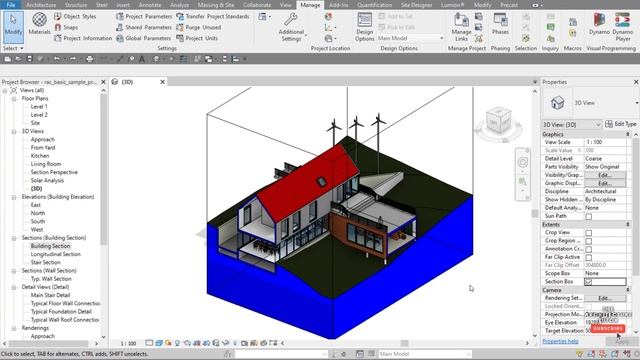Select Main Stair Detail view
Screen dimensions: 640x360
[x=50, y=295]
